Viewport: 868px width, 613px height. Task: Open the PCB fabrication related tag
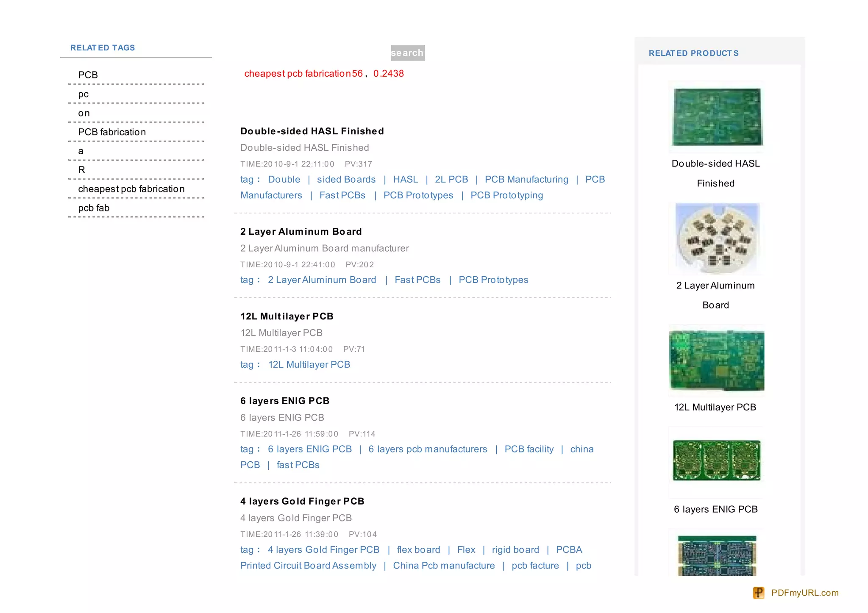click(112, 132)
